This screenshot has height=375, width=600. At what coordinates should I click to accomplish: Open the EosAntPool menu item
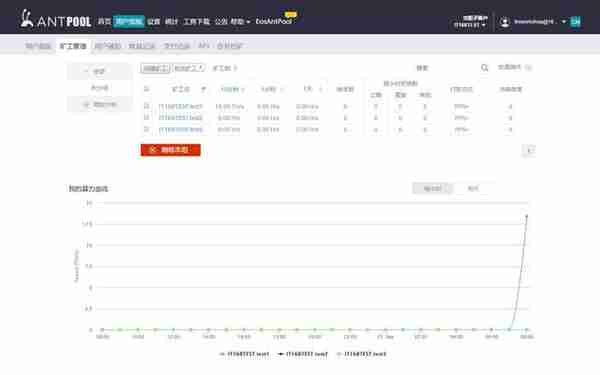tap(274, 21)
